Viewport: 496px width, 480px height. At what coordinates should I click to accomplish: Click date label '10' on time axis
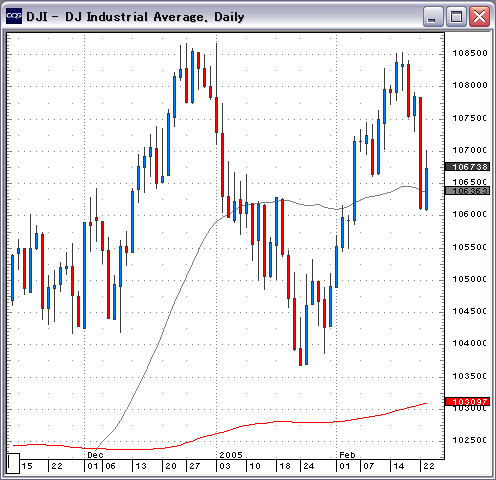click(255, 466)
